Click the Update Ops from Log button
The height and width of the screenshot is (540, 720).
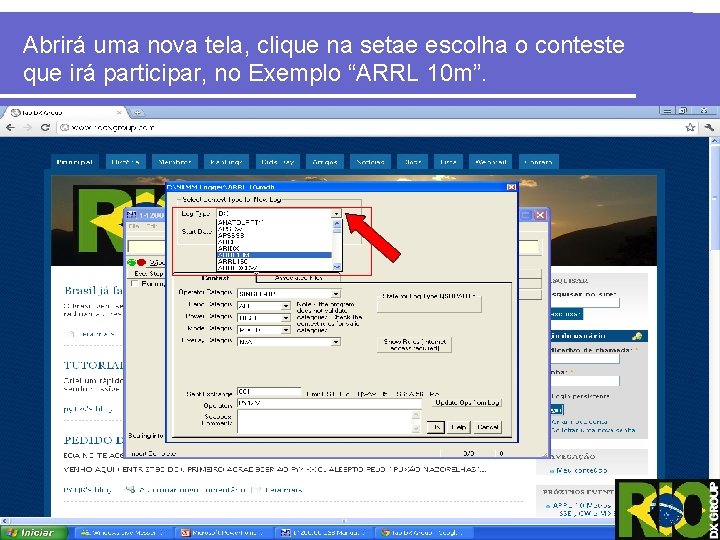point(467,403)
